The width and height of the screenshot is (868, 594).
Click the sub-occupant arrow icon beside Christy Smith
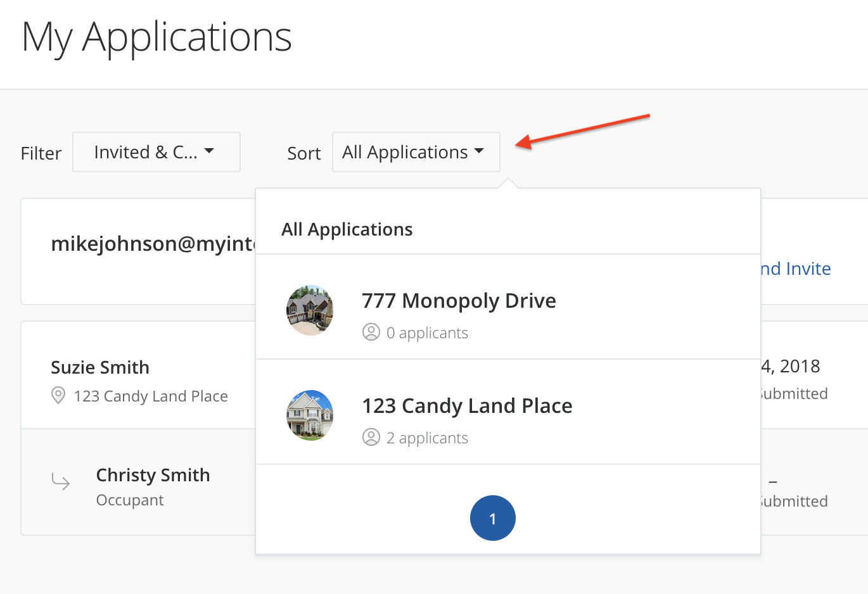coord(61,482)
